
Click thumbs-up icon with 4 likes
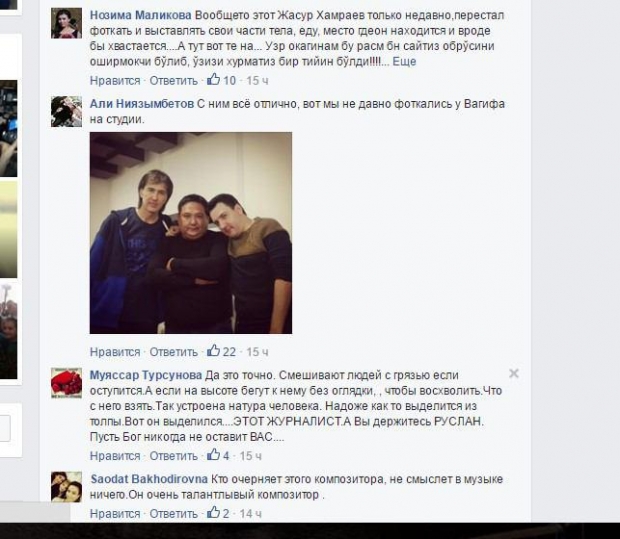(x=214, y=455)
